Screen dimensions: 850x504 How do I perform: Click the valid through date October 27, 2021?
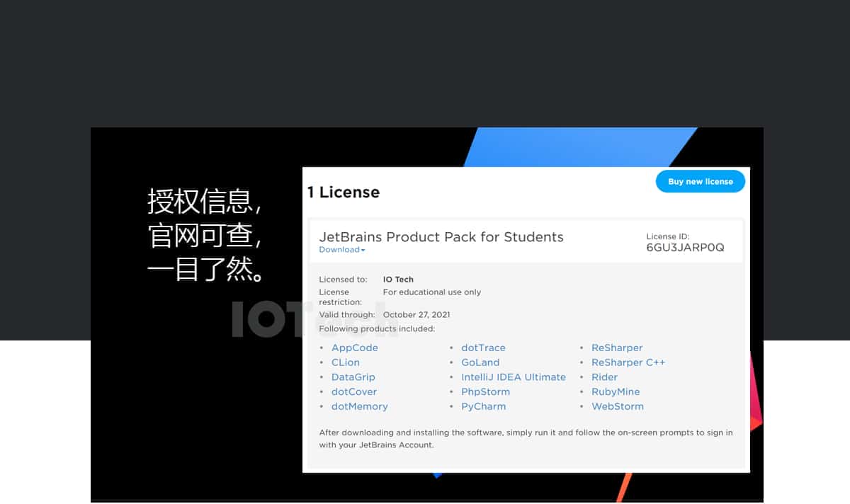coord(416,315)
